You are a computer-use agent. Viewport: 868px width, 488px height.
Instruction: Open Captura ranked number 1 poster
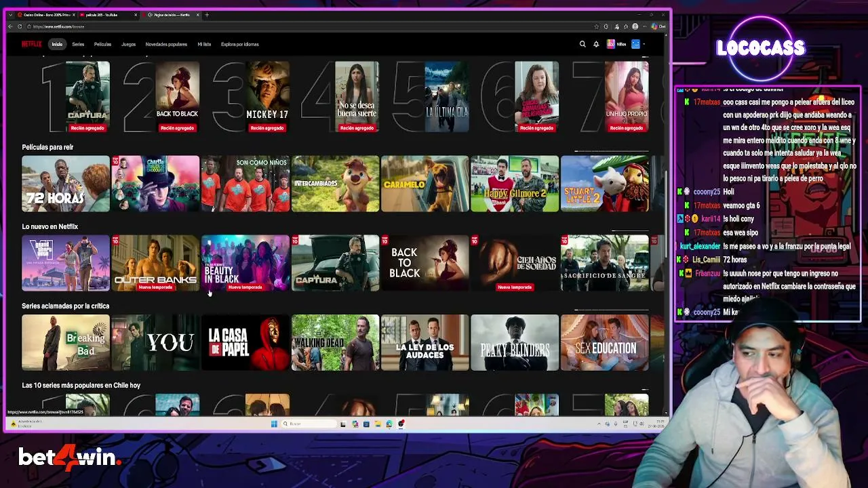click(87, 97)
